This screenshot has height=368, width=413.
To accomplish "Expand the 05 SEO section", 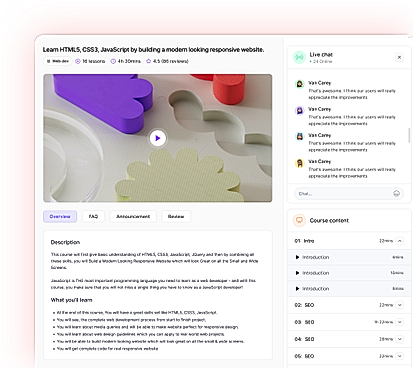I will pos(400,356).
